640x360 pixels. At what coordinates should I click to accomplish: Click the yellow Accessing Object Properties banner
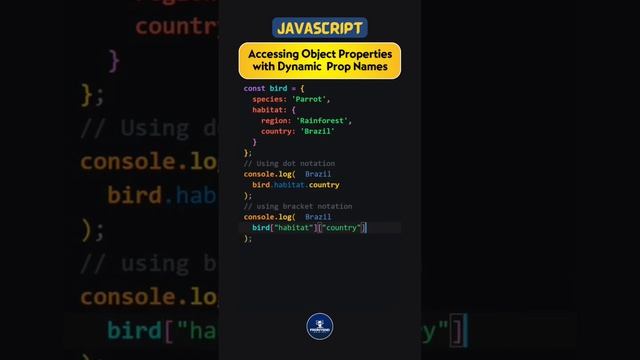pyautogui.click(x=320, y=60)
